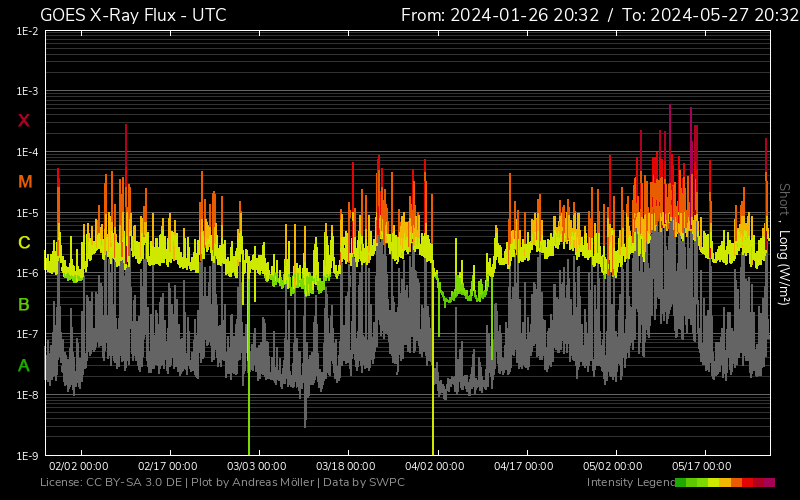Click the red X flare class label
This screenshot has height=500, width=800.
(x=24, y=121)
